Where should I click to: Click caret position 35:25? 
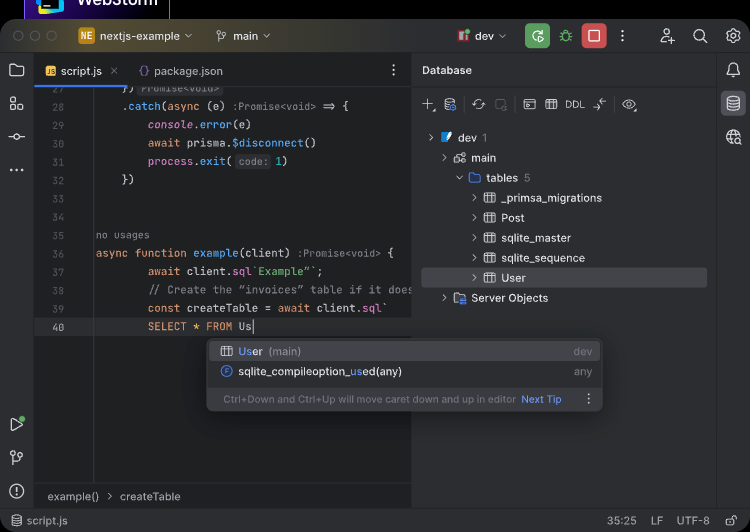coord(621,521)
